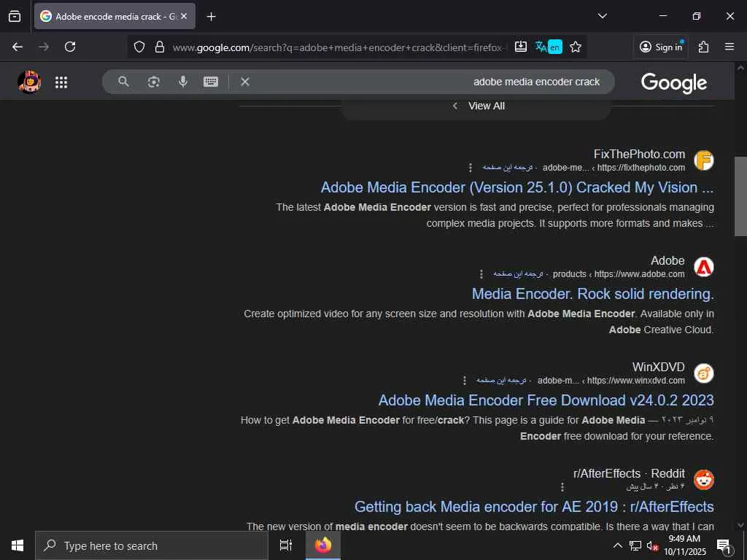Viewport: 747px width, 560px height.
Task: Open Firefox View recent browsing icon
Action: (x=15, y=16)
